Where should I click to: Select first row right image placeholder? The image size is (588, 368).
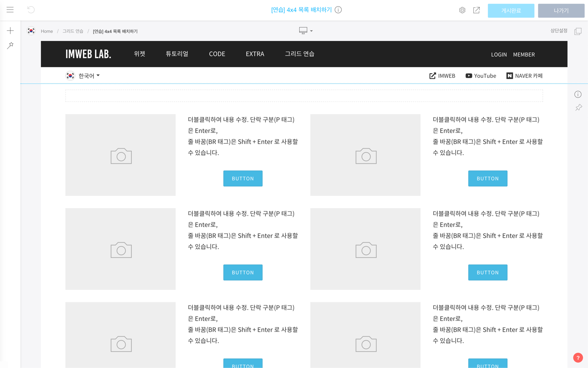click(x=365, y=155)
